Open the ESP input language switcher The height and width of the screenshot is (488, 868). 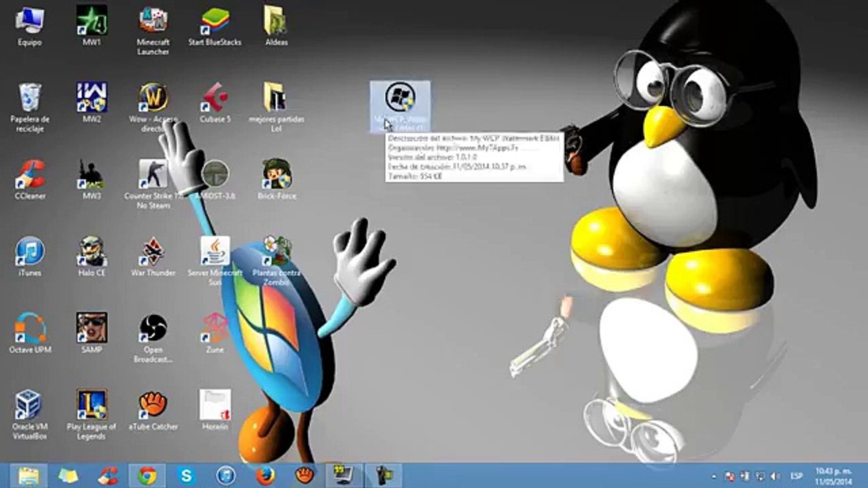(797, 476)
